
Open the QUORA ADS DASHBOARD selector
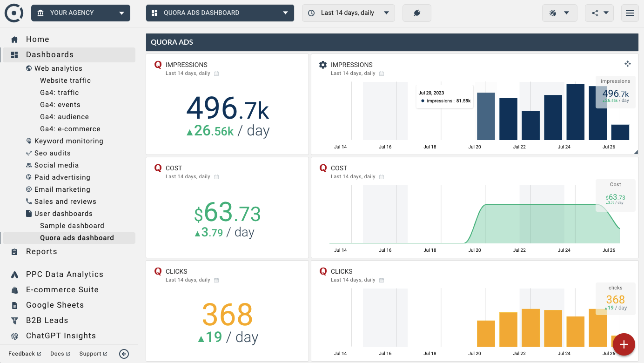[220, 13]
